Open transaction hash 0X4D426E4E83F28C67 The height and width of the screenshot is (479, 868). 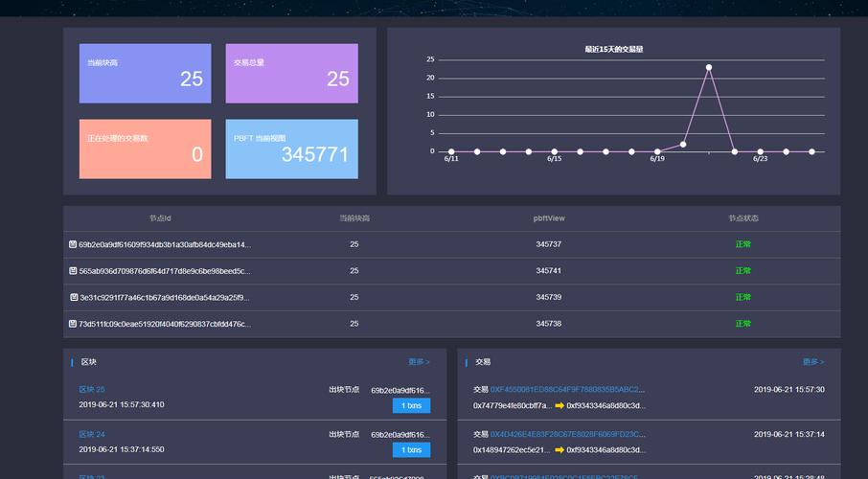(568, 434)
